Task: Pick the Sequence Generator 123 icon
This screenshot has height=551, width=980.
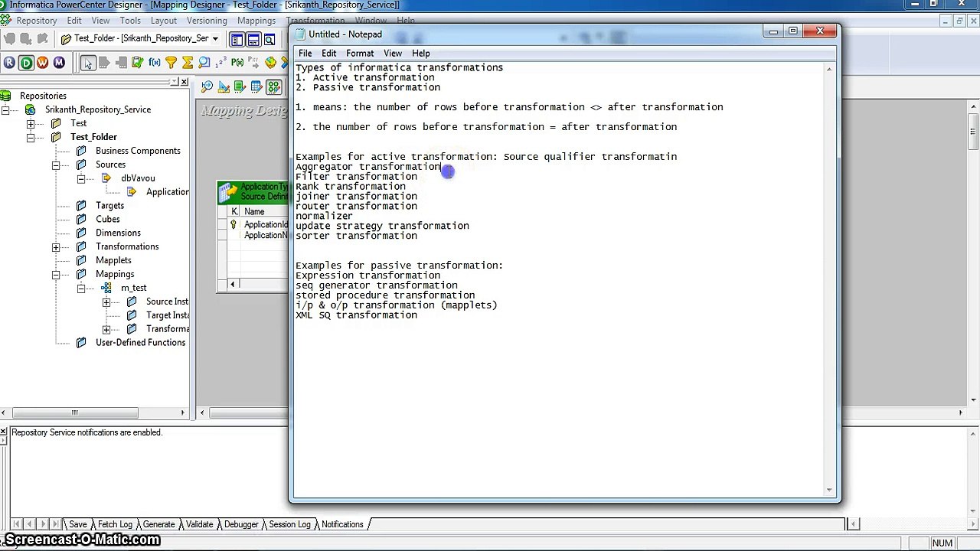Action: (220, 63)
